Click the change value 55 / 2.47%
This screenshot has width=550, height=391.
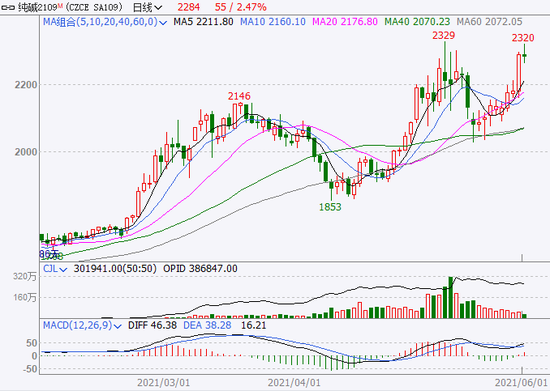241,7
